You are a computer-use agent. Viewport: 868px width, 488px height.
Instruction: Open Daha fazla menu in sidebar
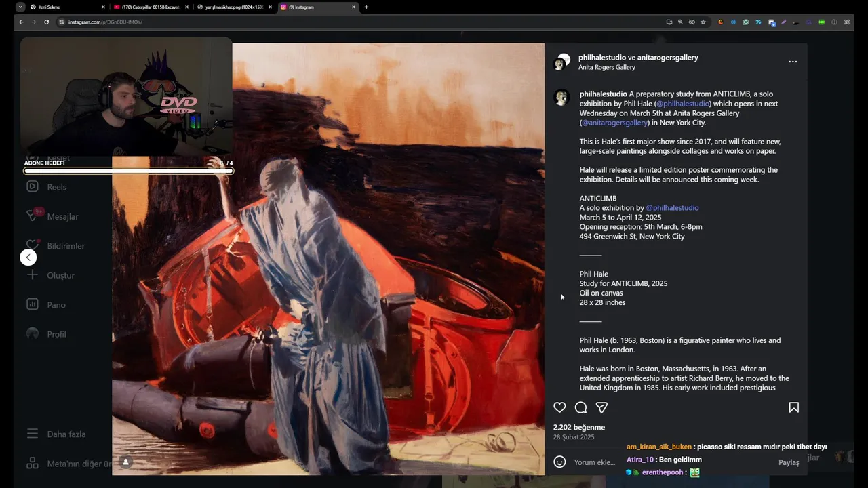pos(56,434)
